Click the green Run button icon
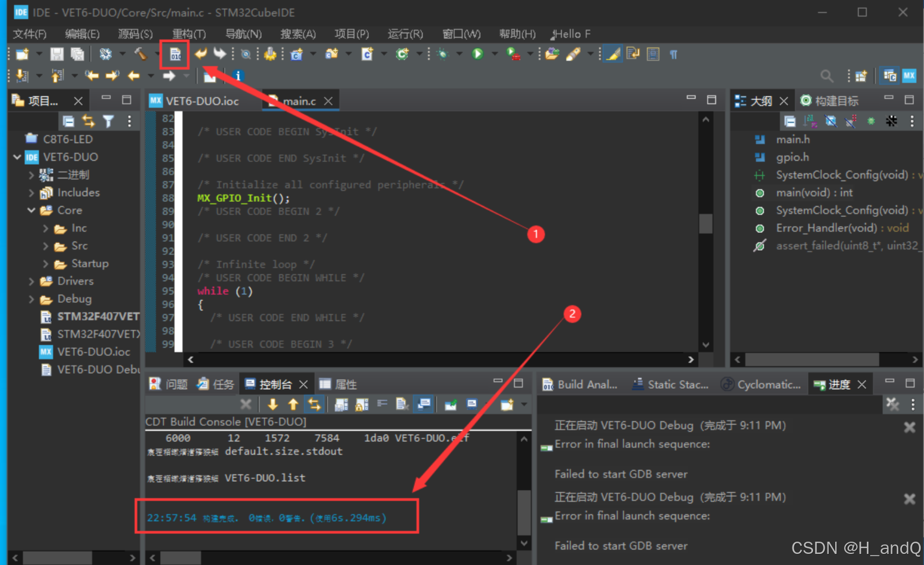 [477, 54]
